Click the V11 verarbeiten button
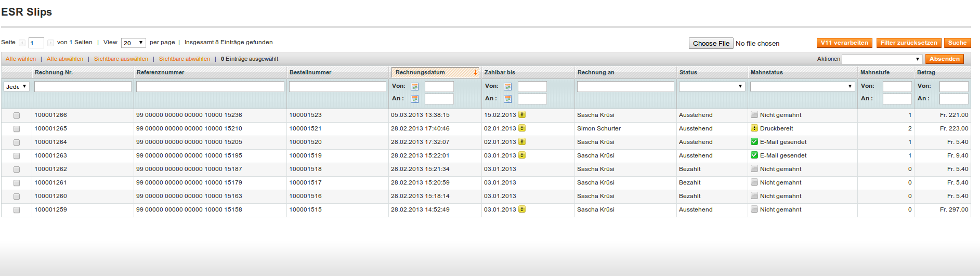Viewport: 980px width, 276px height. point(844,43)
